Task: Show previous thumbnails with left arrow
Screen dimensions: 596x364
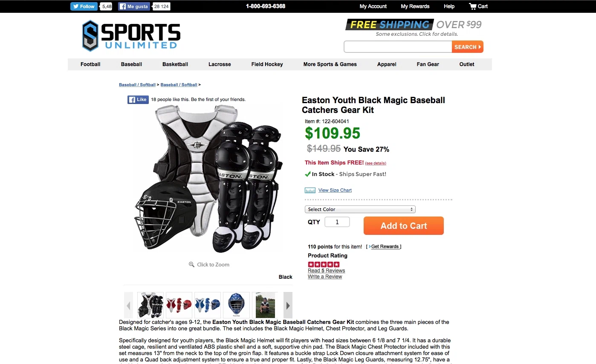Action: (128, 305)
